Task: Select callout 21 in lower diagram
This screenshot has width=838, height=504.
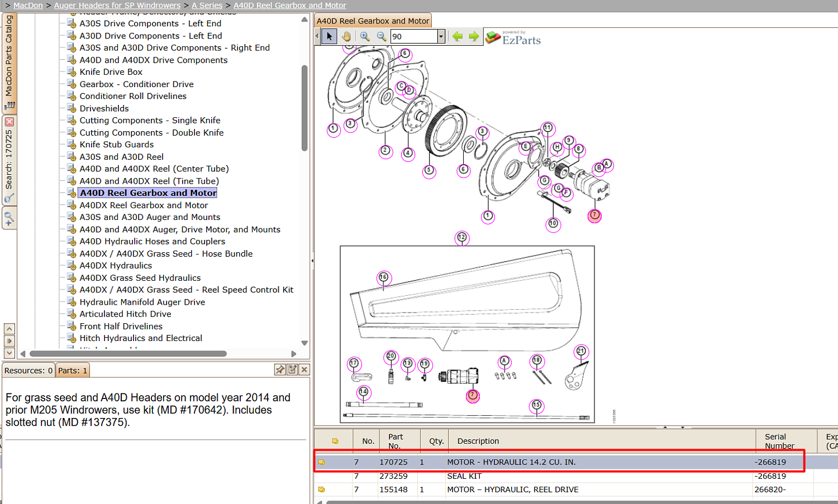Action: click(582, 351)
